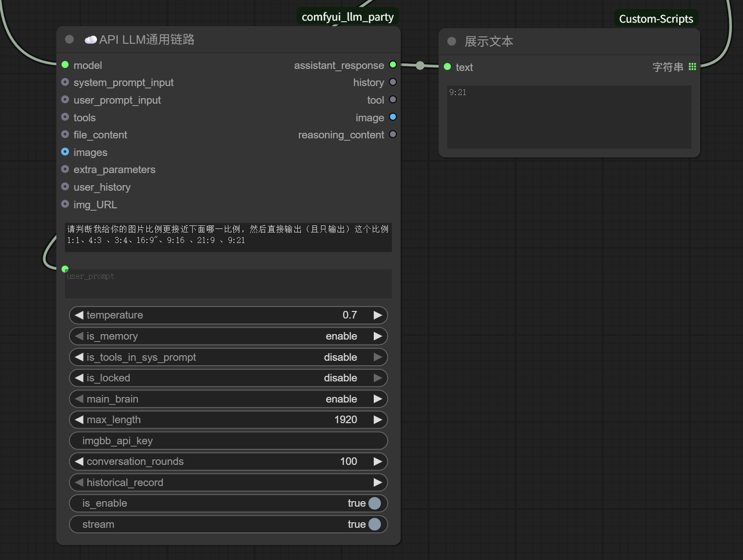Image resolution: width=743 pixels, height=560 pixels.
Task: Collapse the 展示文本 node via its dot
Action: tap(452, 41)
